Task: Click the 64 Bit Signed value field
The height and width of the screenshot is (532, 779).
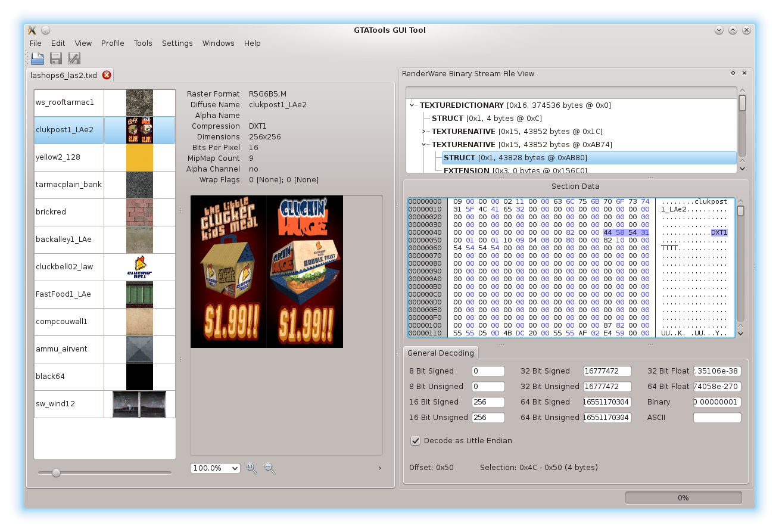Action: [x=607, y=402]
